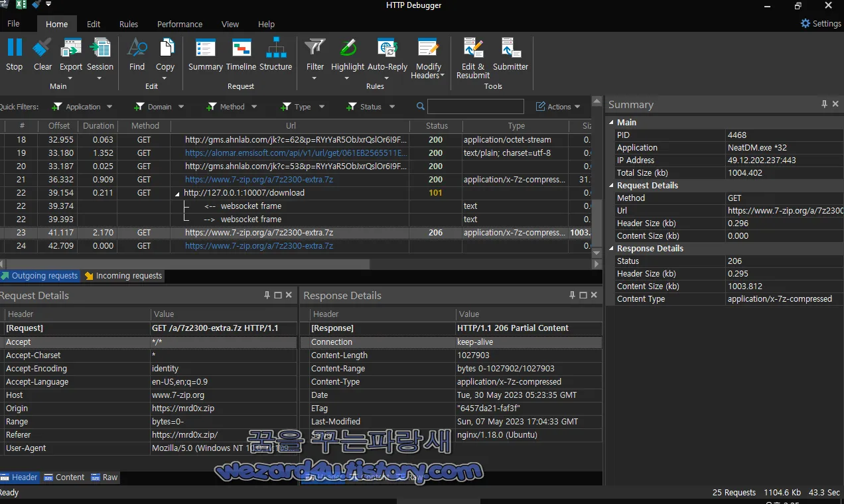The height and width of the screenshot is (504, 844).
Task: Click the Filter funnel icon
Action: coord(315,48)
